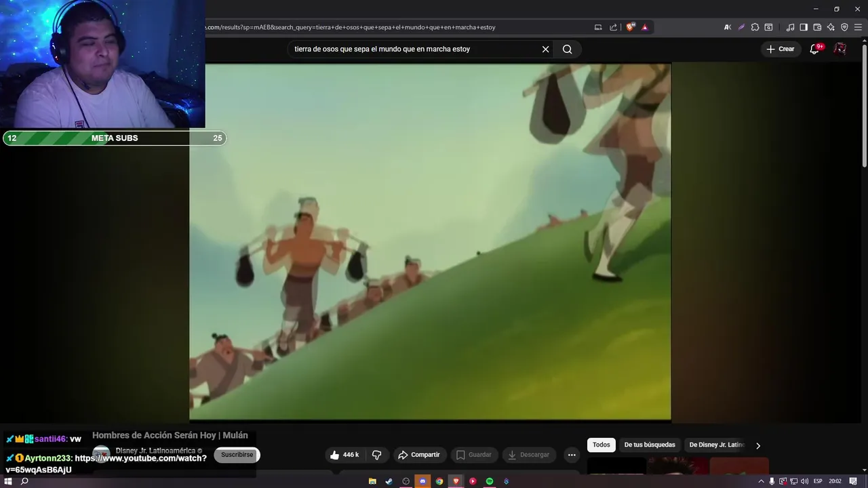Click the cast/install screen icon in address bar
Screen dimensions: 868x488
(x=598, y=27)
